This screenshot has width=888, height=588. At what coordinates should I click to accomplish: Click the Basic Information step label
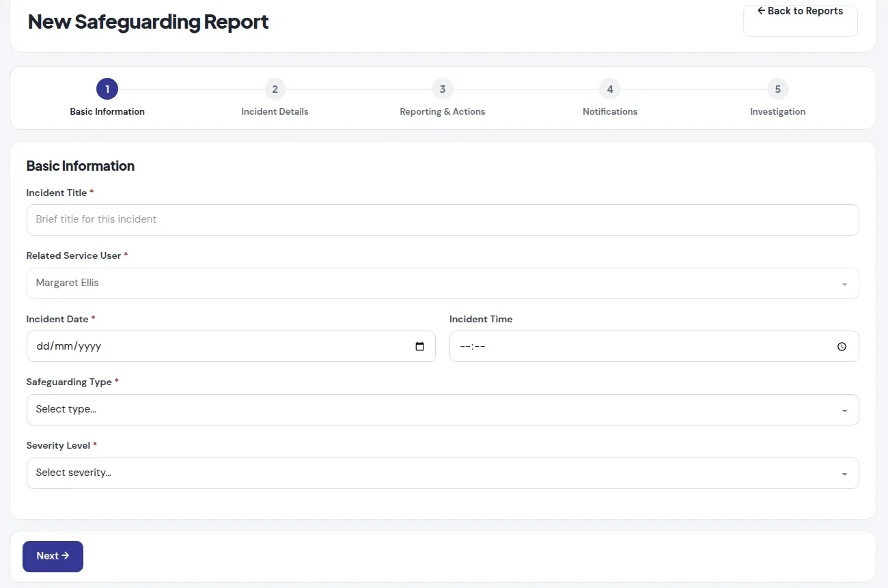pyautogui.click(x=107, y=111)
